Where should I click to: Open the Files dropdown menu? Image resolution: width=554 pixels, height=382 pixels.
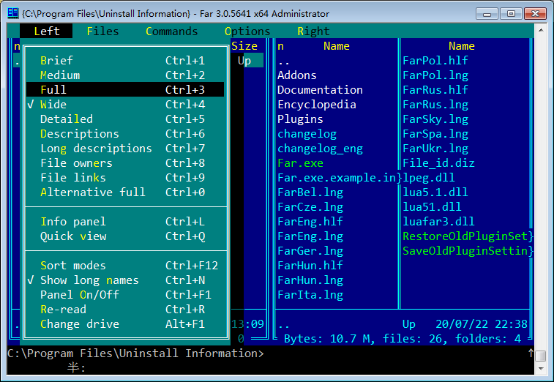click(x=102, y=31)
